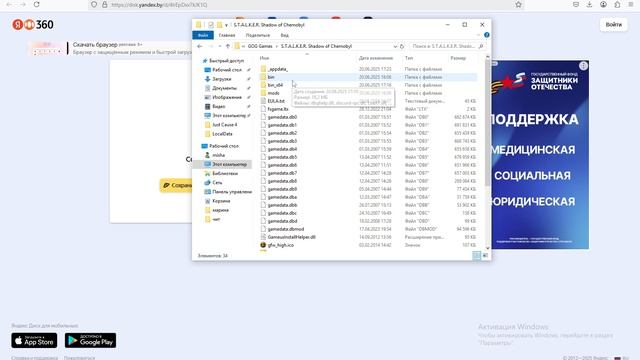Open the quick access toolbar dropdown arrow
640x360 pixels.
point(226,25)
